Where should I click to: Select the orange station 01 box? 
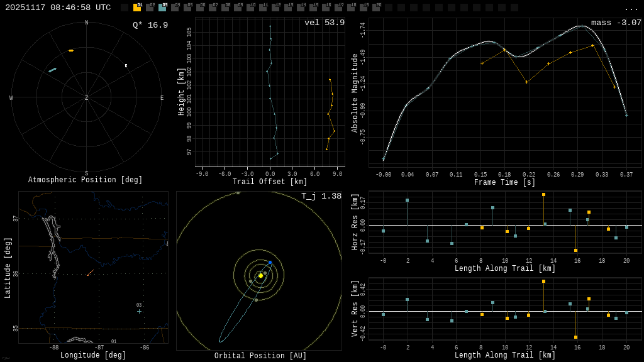(x=137, y=8)
